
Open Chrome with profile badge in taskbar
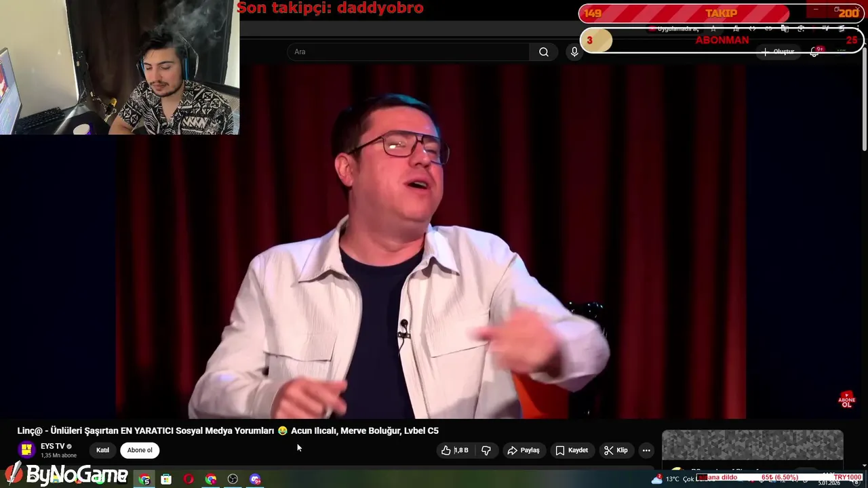[144, 479]
